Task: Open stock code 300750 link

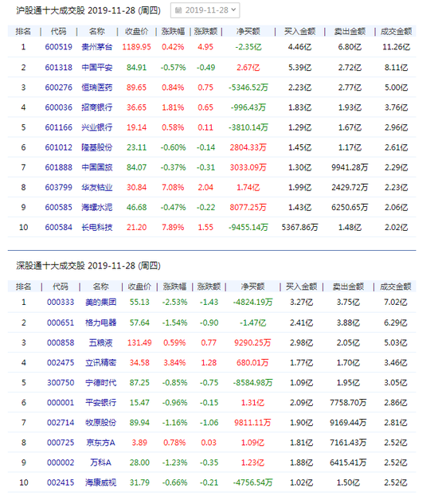Action: click(x=61, y=382)
